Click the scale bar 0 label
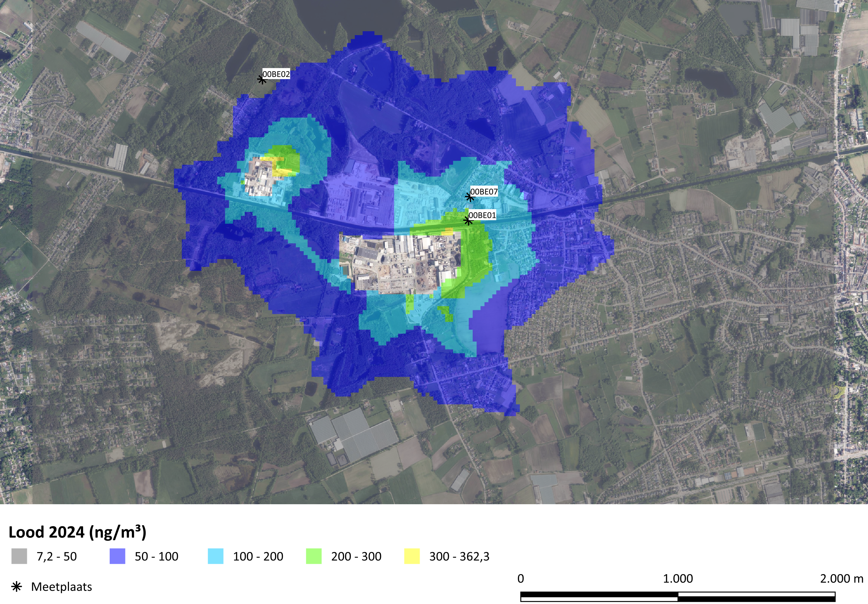868x604 pixels. pyautogui.click(x=521, y=579)
